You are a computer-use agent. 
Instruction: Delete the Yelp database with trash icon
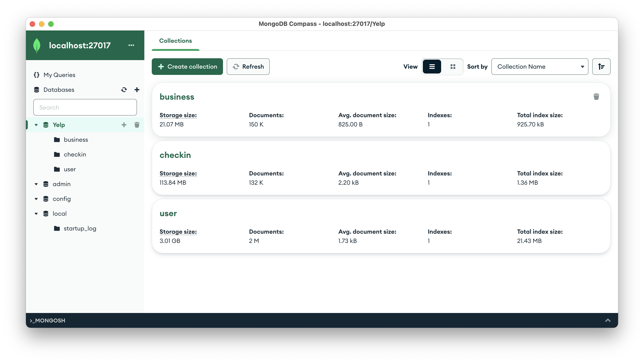[x=137, y=125]
